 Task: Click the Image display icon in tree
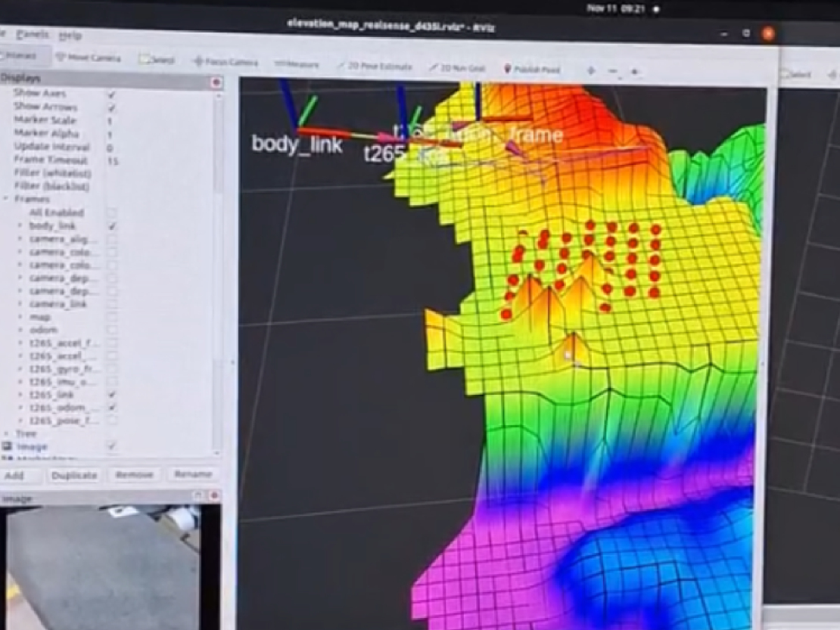(7, 446)
